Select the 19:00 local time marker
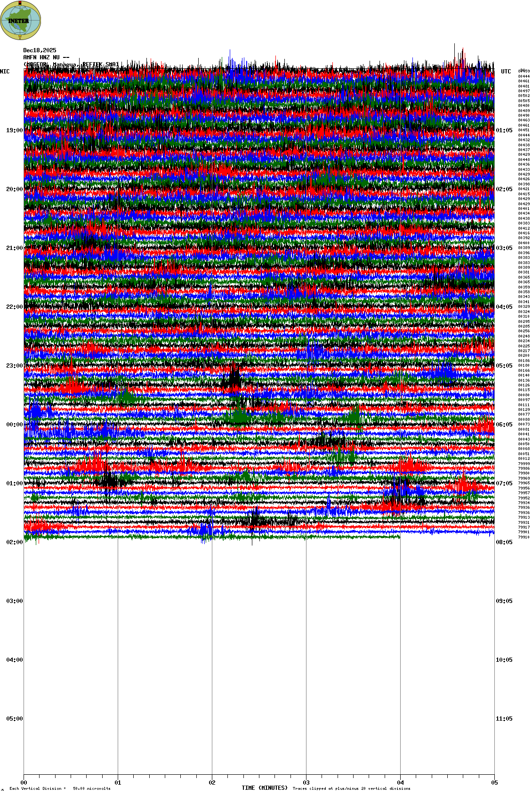Image resolution: width=532 pixels, height=795 pixels. coord(14,130)
